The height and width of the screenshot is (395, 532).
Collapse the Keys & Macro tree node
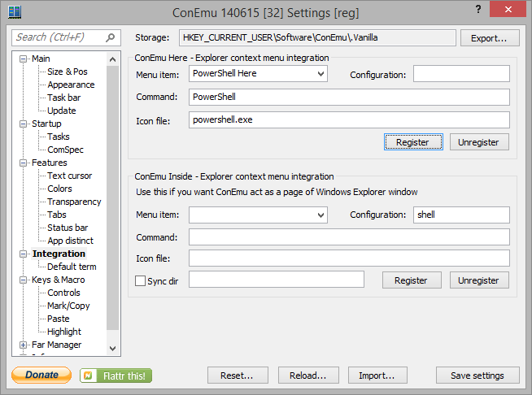click(x=24, y=280)
